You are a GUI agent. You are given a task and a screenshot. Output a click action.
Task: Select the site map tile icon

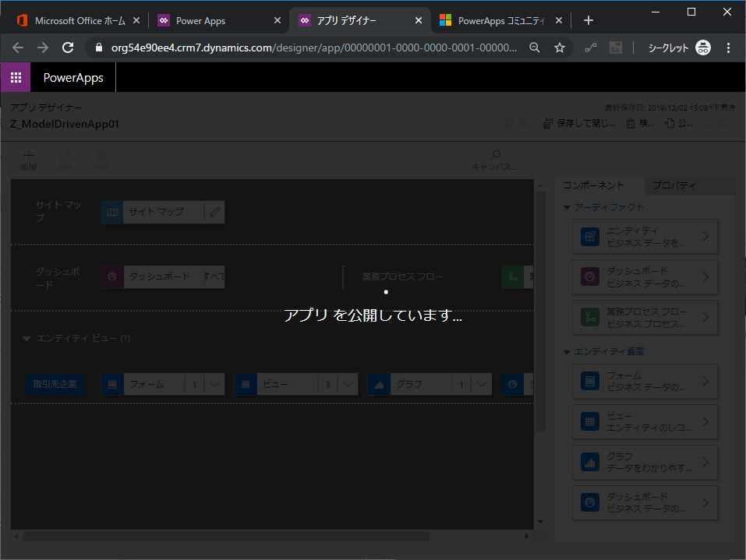pos(112,212)
